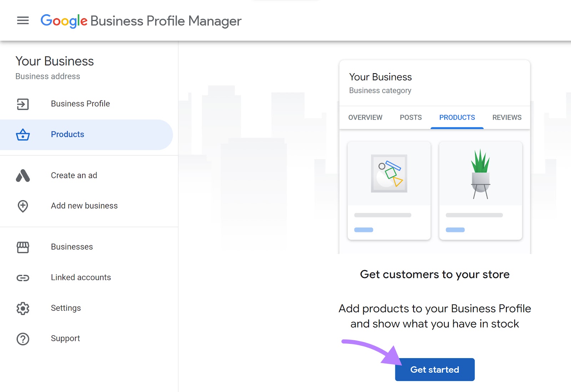Open the Products section in the sidebar
The image size is (571, 392).
point(67,135)
